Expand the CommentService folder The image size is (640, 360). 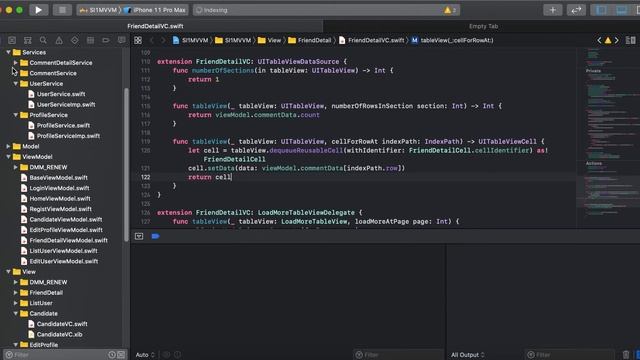pyautogui.click(x=16, y=73)
